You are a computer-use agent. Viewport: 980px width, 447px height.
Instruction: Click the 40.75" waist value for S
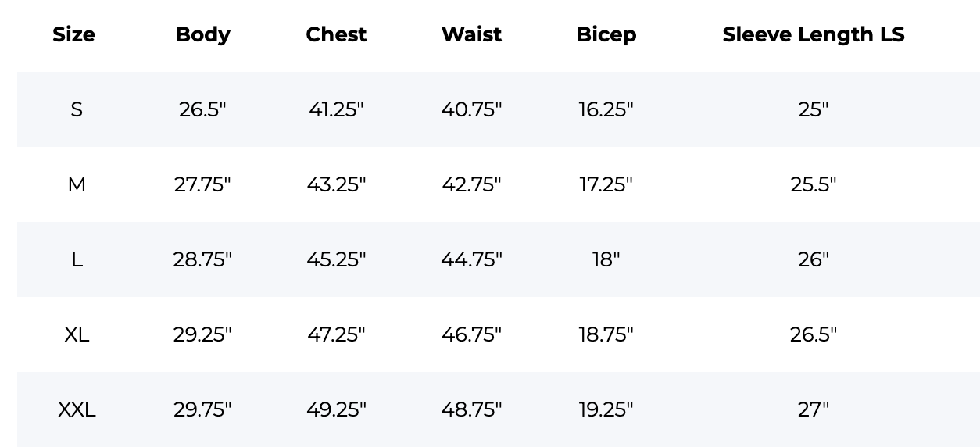point(471,109)
